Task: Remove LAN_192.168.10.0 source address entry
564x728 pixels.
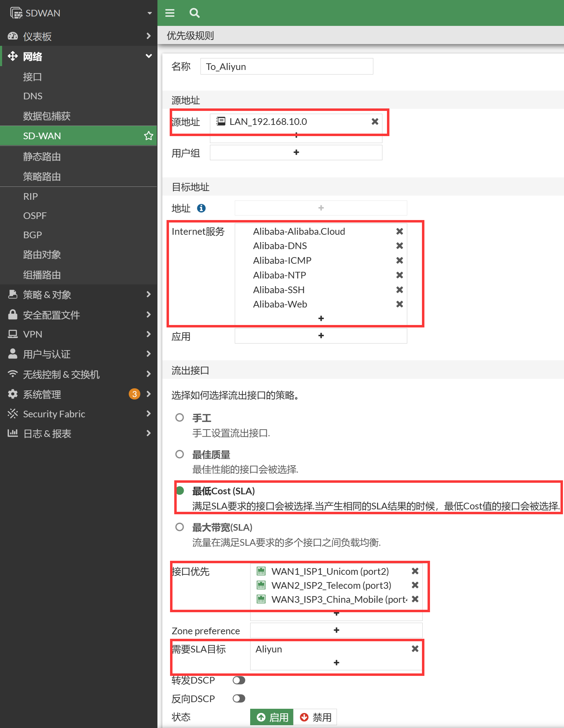Action: coord(375,121)
